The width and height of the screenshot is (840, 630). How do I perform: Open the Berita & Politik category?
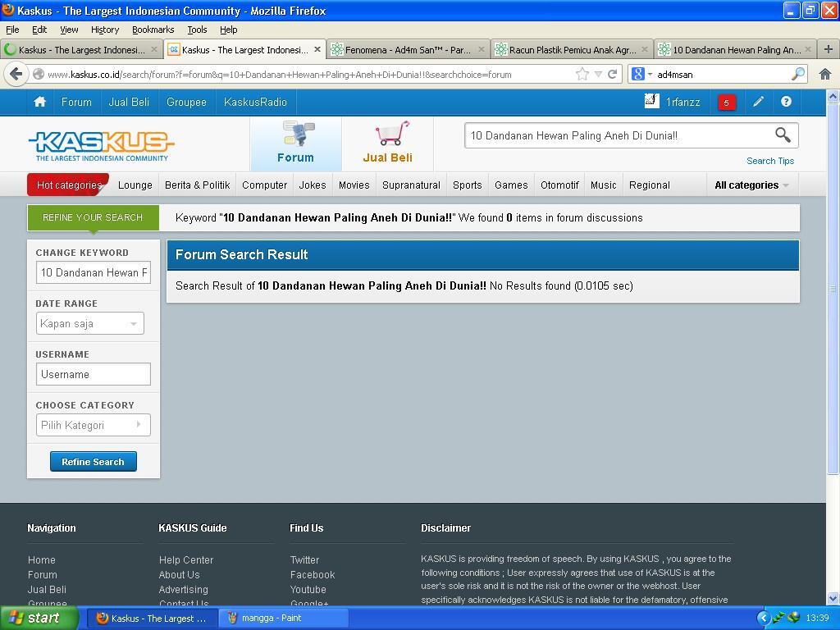pyautogui.click(x=198, y=185)
